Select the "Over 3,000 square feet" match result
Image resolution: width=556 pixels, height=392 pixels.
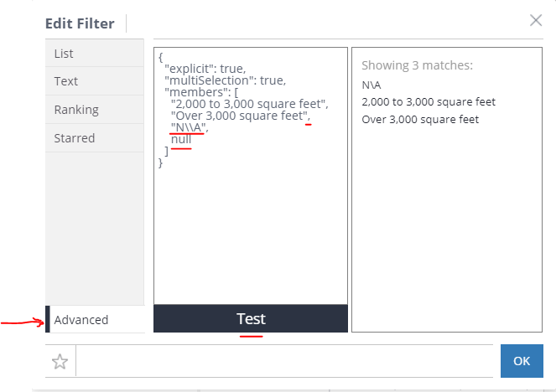tap(420, 119)
